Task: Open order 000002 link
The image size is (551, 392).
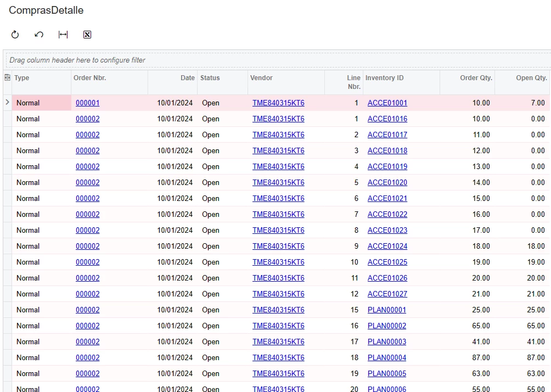Action: pos(87,119)
